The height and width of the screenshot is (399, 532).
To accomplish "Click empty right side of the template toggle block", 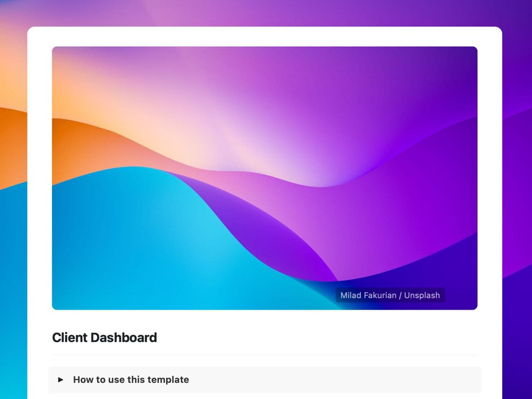I will (x=353, y=379).
